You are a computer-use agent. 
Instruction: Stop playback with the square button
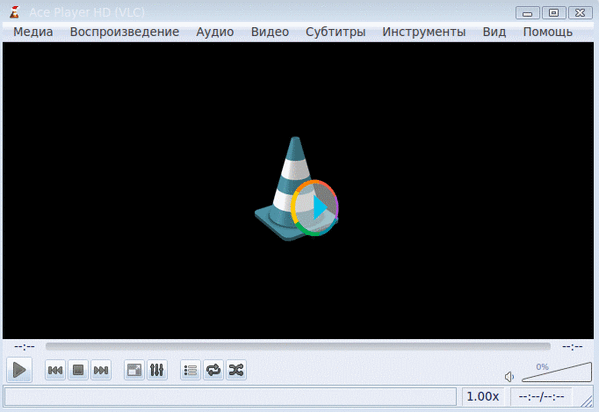coord(78,370)
